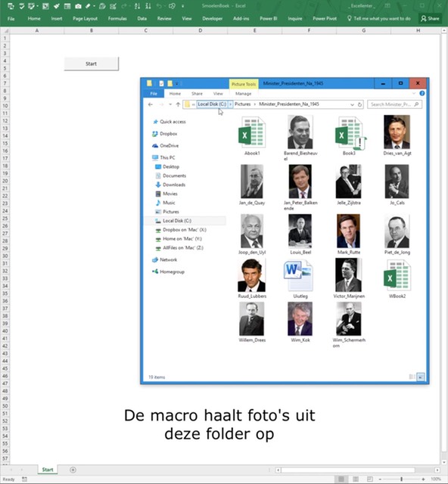Click the new sheet plus icon
Screen dimensions: 448x484
pos(73,470)
